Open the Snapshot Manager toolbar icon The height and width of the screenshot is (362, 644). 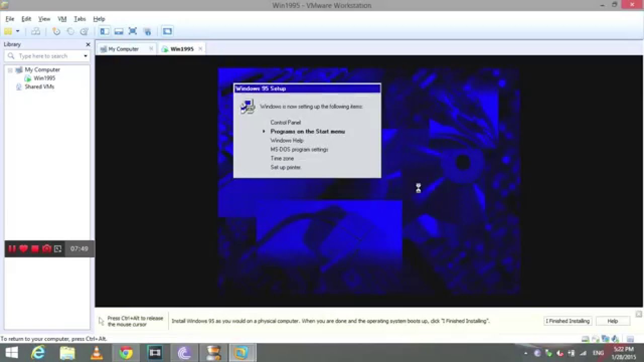[84, 31]
